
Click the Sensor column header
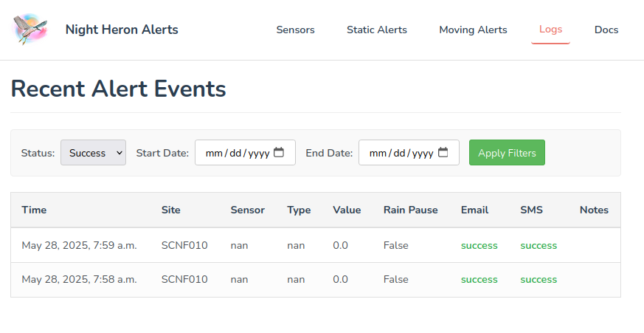click(x=248, y=210)
